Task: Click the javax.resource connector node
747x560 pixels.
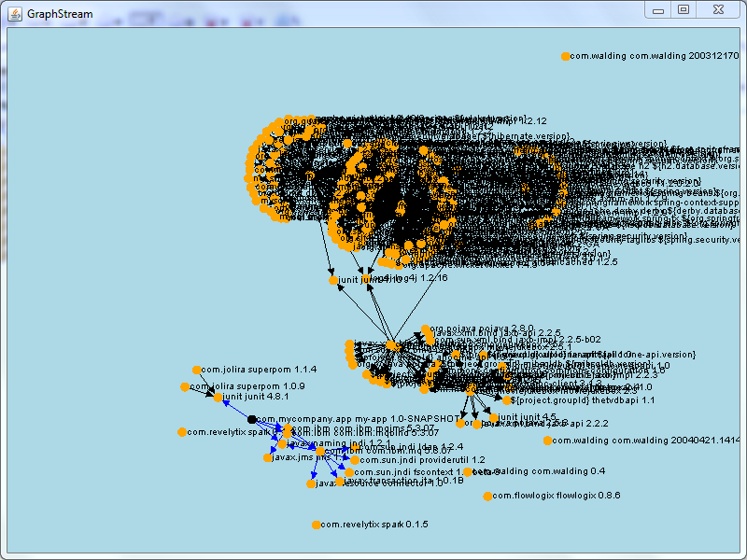Action: click(x=311, y=483)
